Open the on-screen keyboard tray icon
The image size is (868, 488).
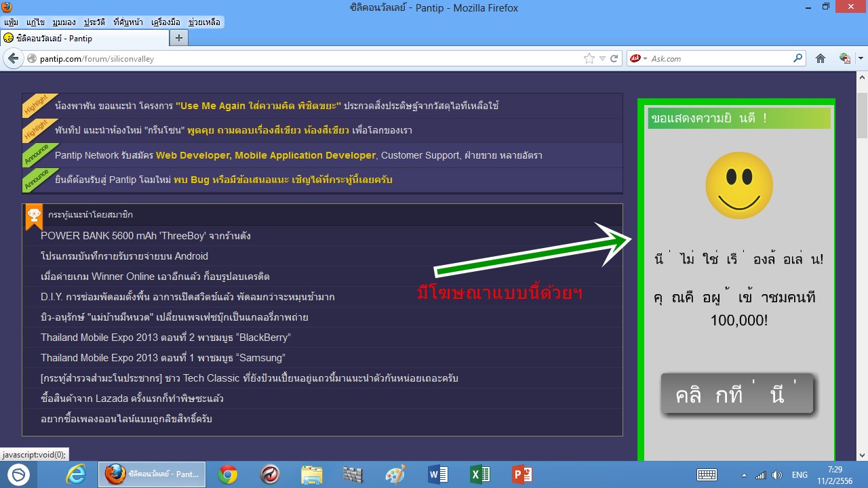pyautogui.click(x=707, y=475)
